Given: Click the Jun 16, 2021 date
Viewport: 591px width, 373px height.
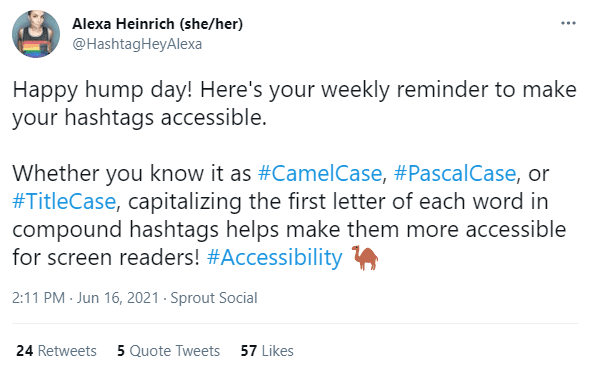Looking at the screenshot, I should pyautogui.click(x=118, y=298).
